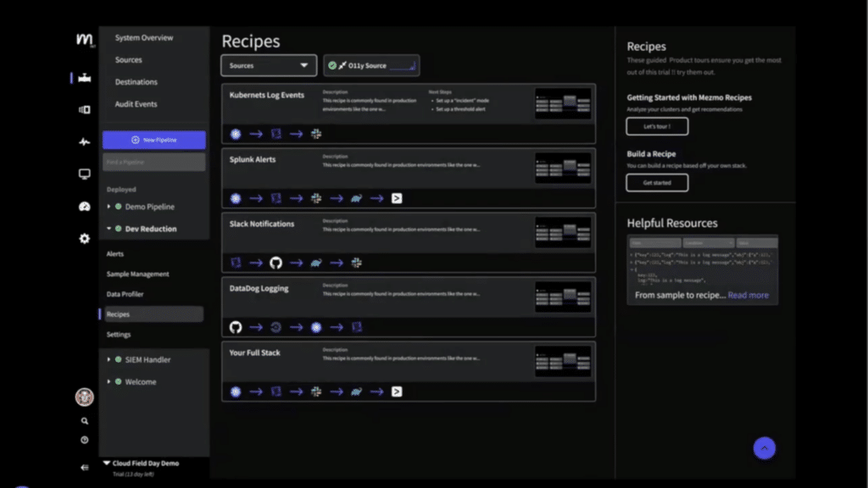Go to System Overview
Image resolution: width=868 pixels, height=488 pixels.
click(x=144, y=37)
